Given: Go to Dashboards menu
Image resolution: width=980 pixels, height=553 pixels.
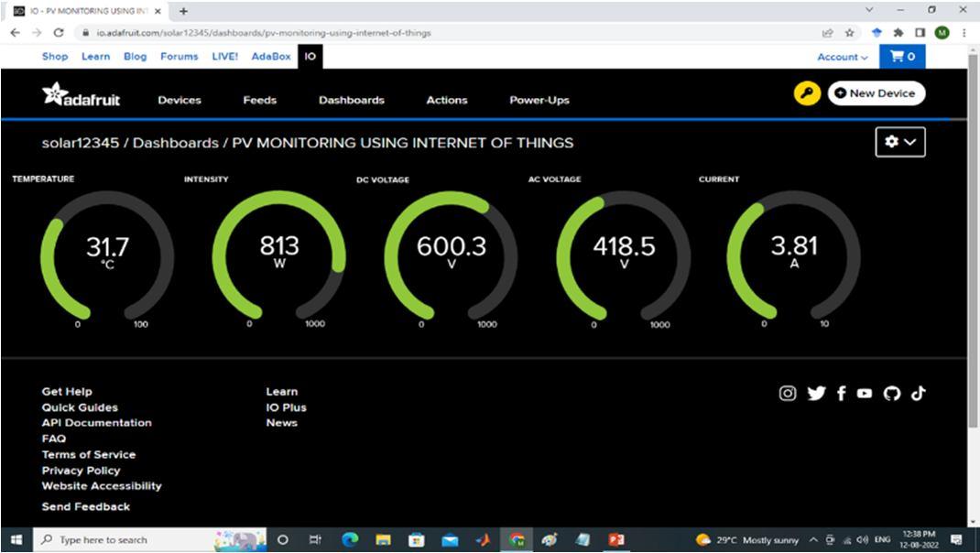Looking at the screenshot, I should (352, 100).
